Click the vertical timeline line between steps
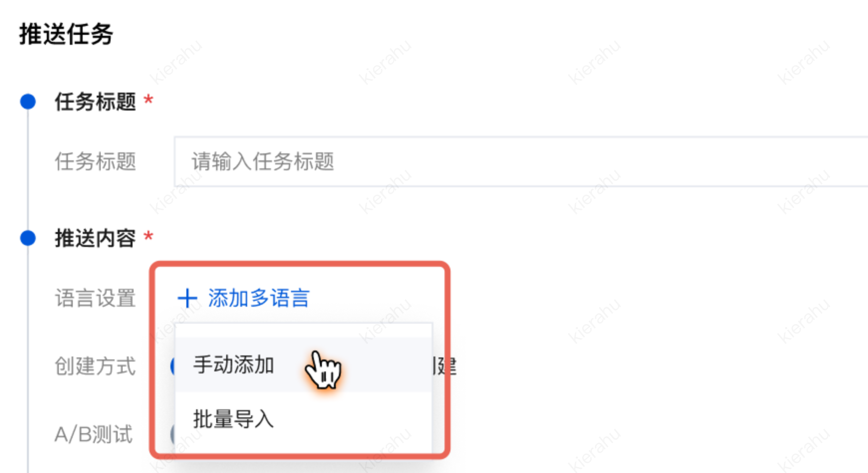Screen dimensions: 868x473 [28, 170]
